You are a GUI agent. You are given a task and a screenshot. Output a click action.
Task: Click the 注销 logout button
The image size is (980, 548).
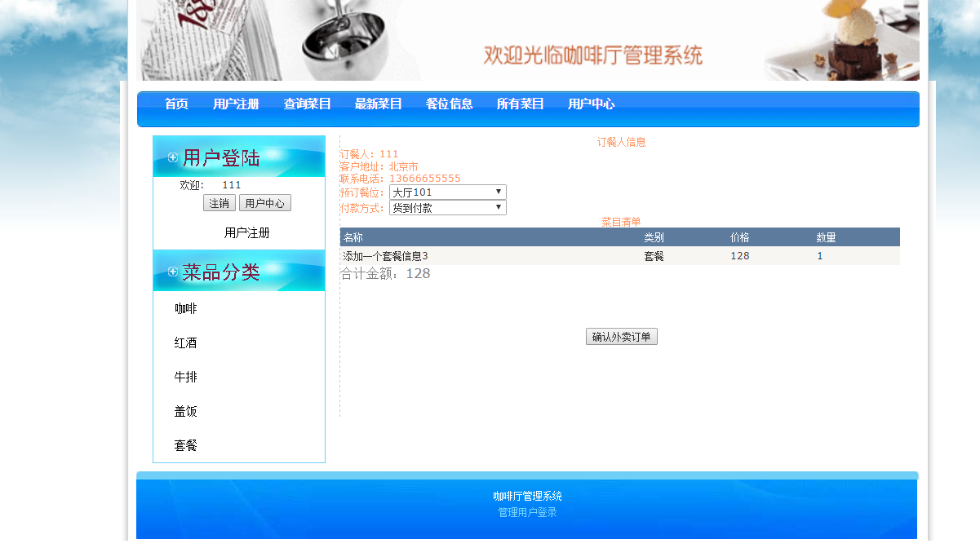(220, 203)
